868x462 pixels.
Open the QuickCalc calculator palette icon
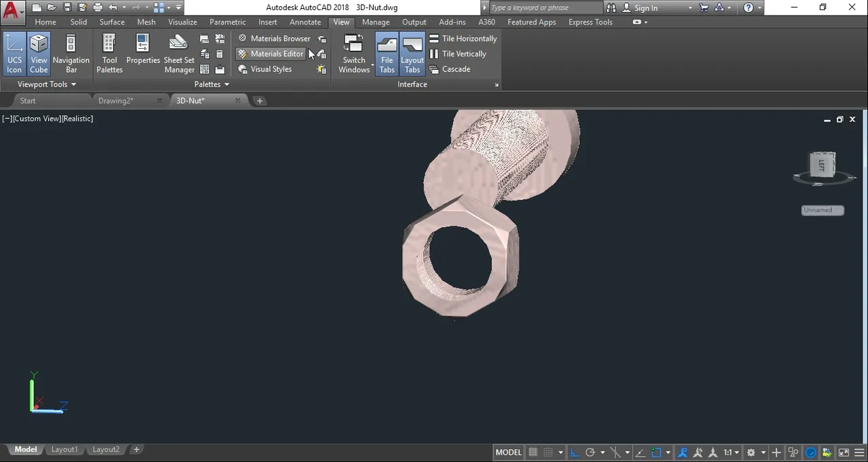point(220,54)
